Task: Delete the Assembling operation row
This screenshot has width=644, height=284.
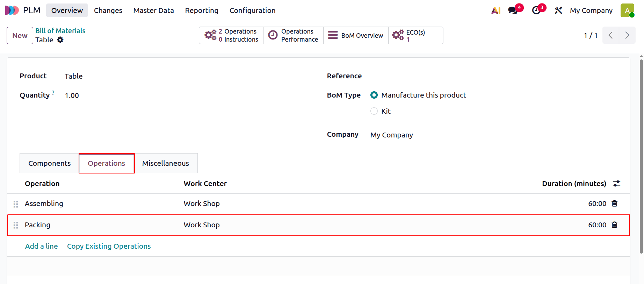Action: [615, 204]
